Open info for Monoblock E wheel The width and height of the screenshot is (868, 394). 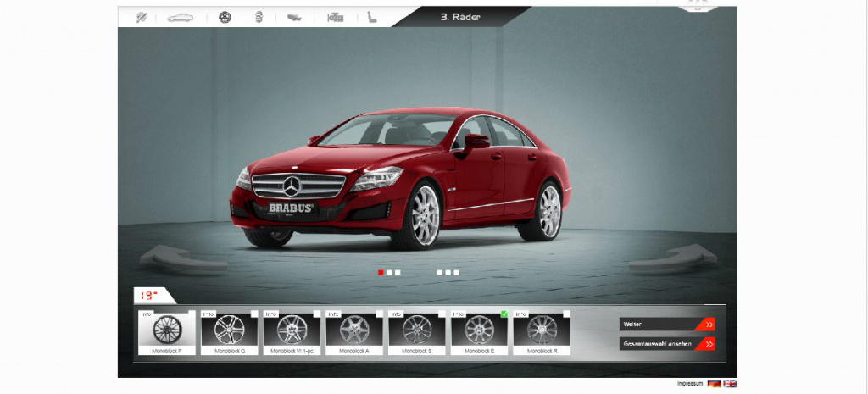click(x=459, y=314)
